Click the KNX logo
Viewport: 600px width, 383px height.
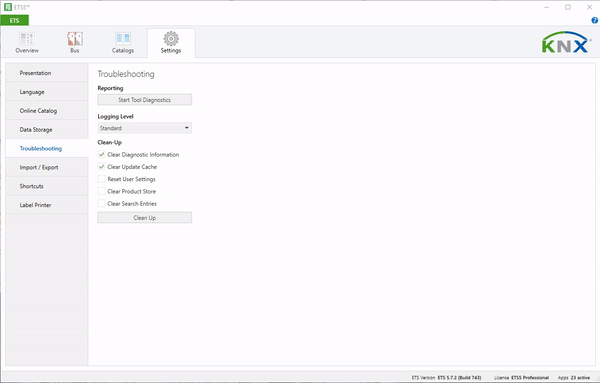[566, 42]
